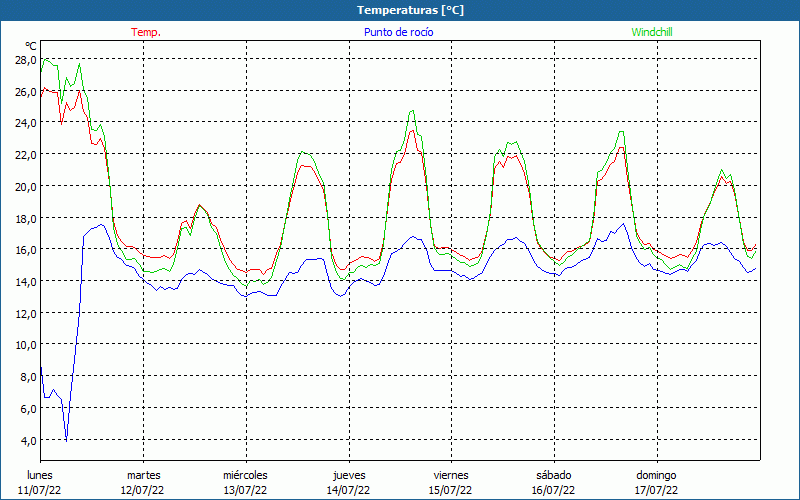Click the 15/07/22 date label
Screen dimensions: 800x500
(x=451, y=490)
